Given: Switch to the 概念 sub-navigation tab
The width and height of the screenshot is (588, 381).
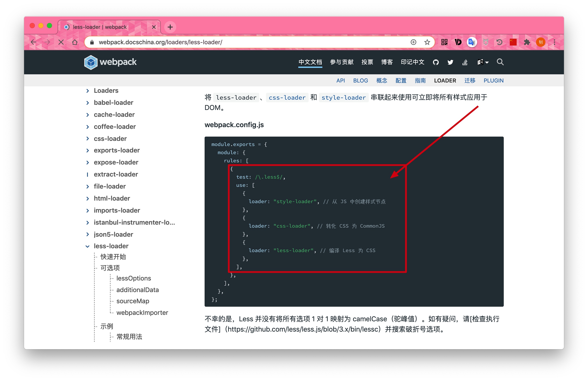Looking at the screenshot, I should click(x=381, y=81).
